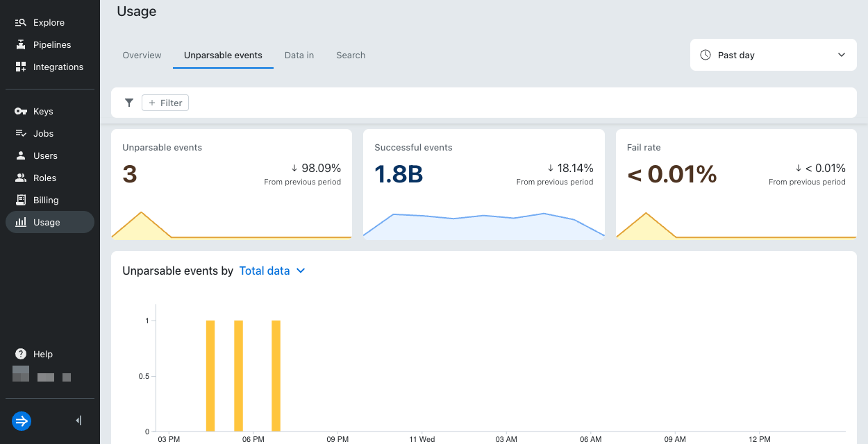Image resolution: width=868 pixels, height=444 pixels.
Task: Open the Search tab
Action: click(x=351, y=55)
